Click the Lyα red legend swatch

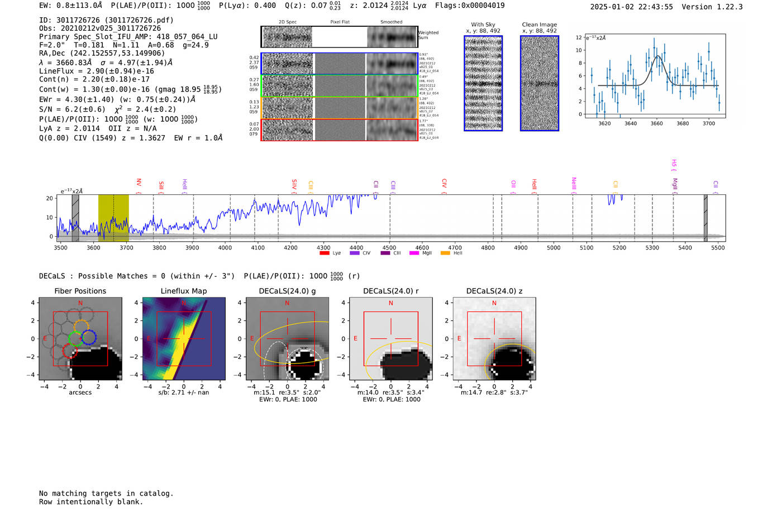pos(324,253)
